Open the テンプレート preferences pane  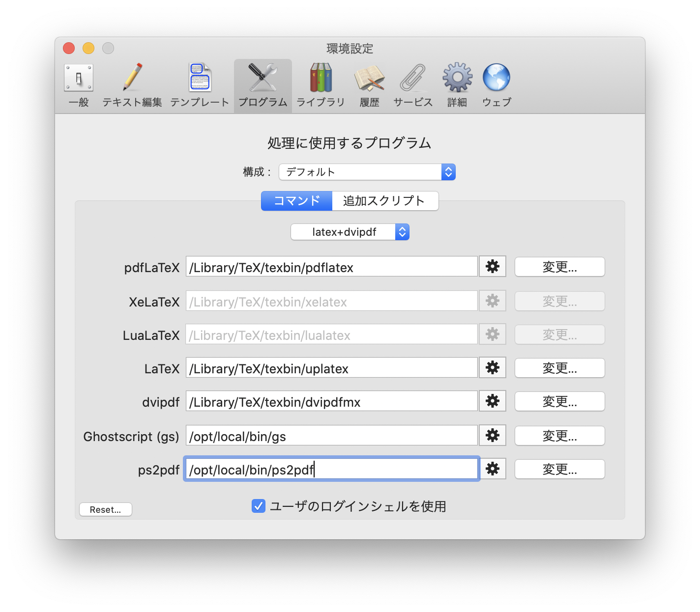(200, 85)
